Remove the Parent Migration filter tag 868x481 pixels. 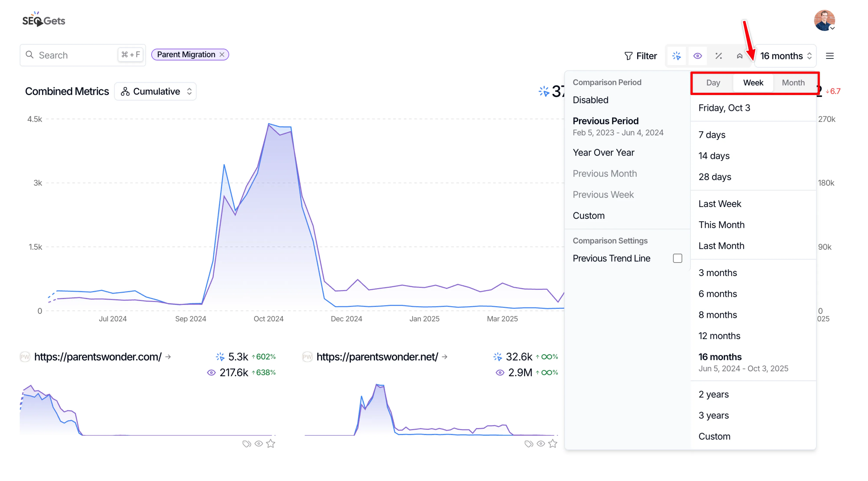click(x=222, y=55)
